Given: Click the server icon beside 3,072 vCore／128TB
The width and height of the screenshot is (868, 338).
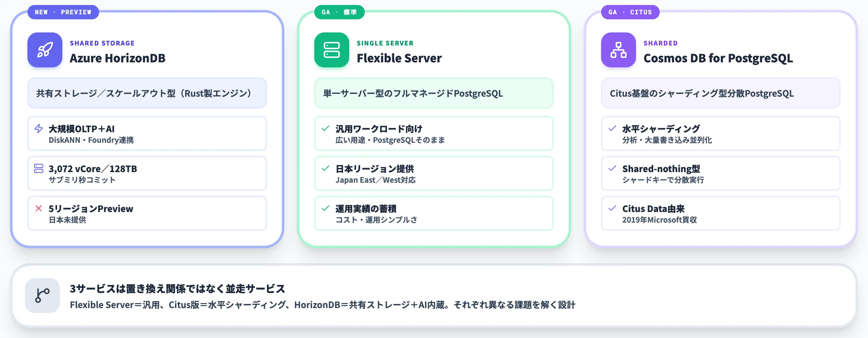Looking at the screenshot, I should tap(39, 168).
